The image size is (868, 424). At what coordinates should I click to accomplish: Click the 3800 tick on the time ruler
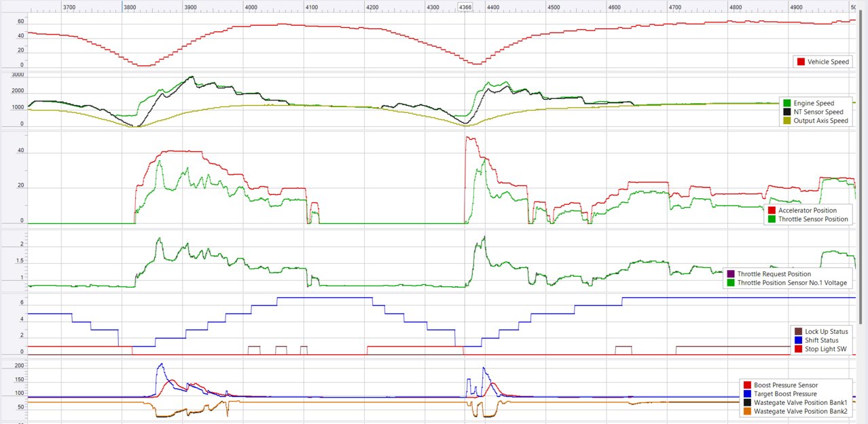pyautogui.click(x=130, y=7)
